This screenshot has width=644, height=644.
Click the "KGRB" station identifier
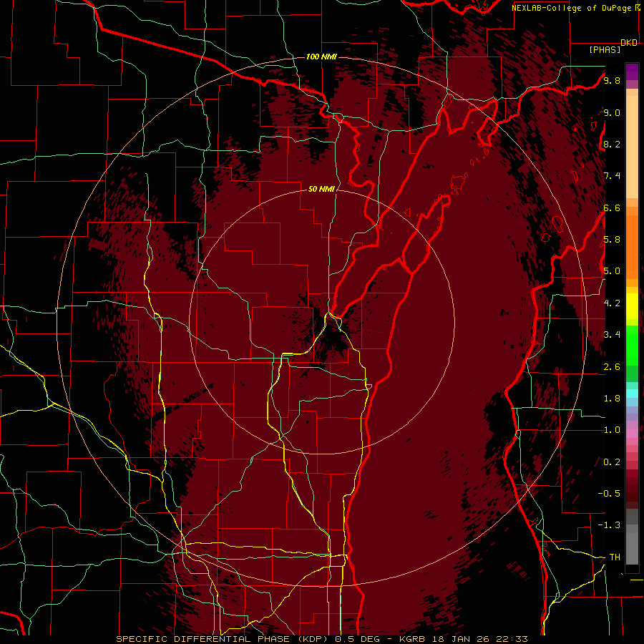tap(412, 639)
